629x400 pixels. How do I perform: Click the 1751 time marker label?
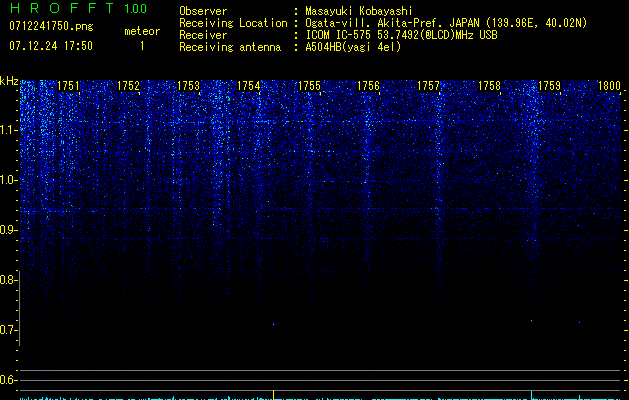[x=69, y=86]
